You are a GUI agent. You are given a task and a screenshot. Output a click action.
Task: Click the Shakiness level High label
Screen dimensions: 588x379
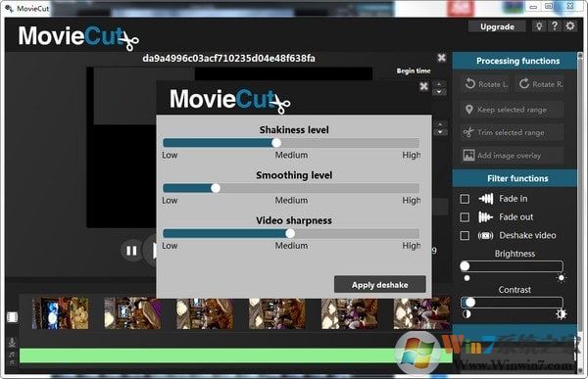pos(412,155)
